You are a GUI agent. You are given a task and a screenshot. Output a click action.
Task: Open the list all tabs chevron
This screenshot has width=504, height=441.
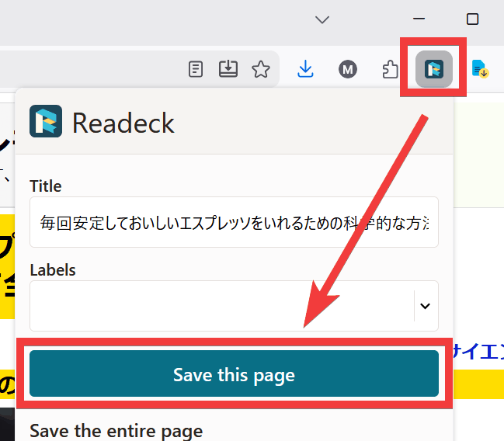coord(322,19)
